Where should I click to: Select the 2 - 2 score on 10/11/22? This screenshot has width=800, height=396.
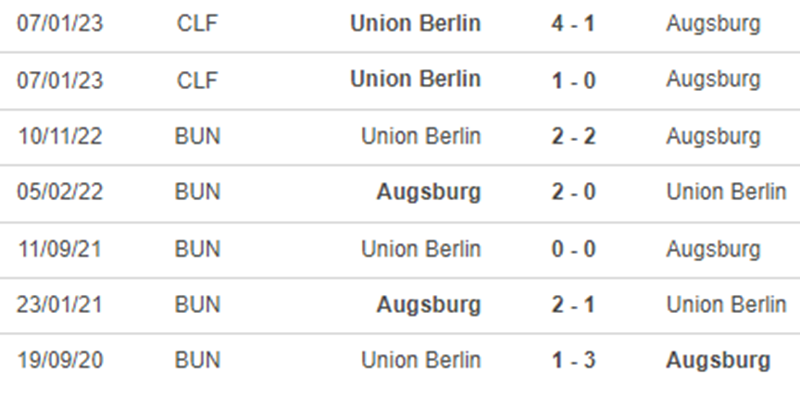point(573,136)
